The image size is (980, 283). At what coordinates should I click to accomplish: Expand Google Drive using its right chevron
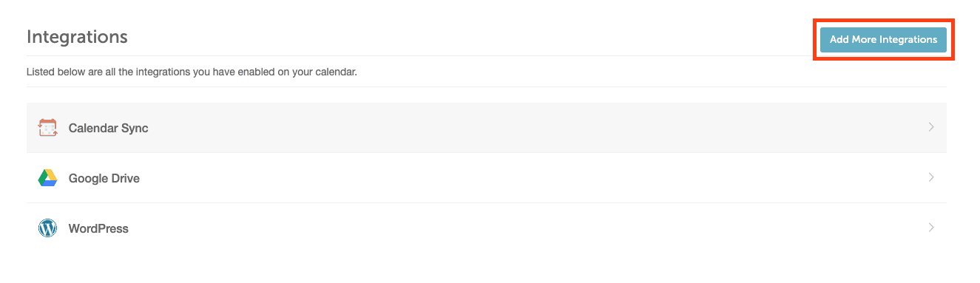(931, 177)
